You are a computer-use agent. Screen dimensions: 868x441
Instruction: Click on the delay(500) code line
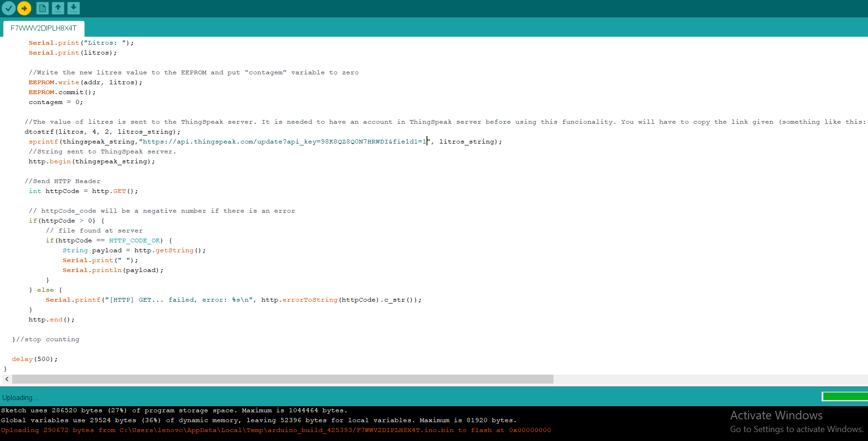(x=34, y=359)
